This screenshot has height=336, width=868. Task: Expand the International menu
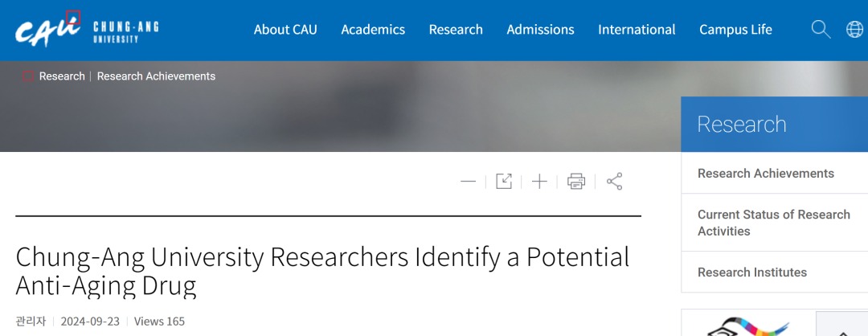(637, 30)
